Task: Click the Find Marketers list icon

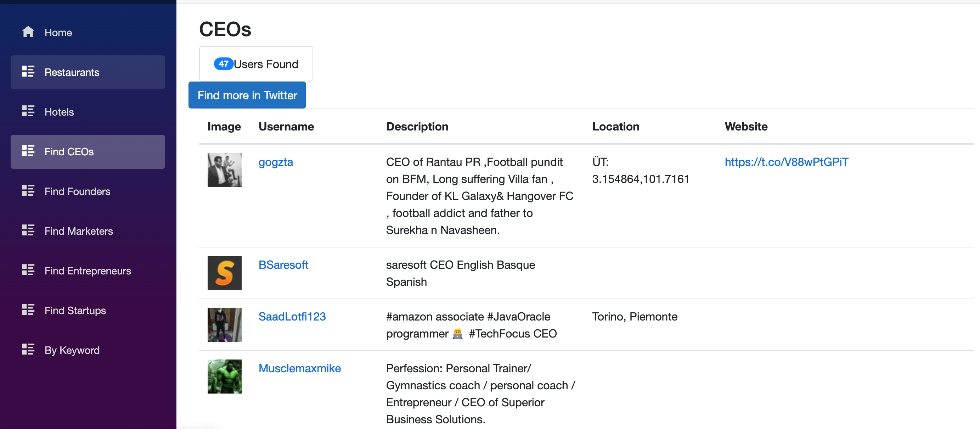Action: [28, 231]
